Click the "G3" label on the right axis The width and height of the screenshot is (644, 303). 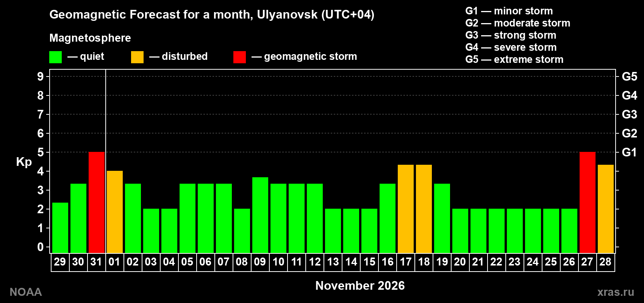point(629,114)
